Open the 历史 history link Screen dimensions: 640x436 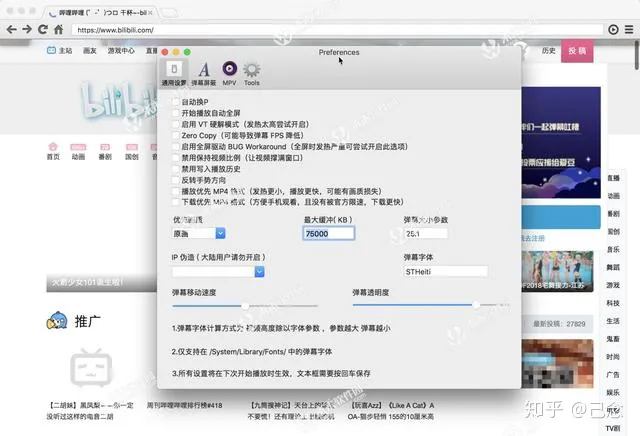point(549,51)
